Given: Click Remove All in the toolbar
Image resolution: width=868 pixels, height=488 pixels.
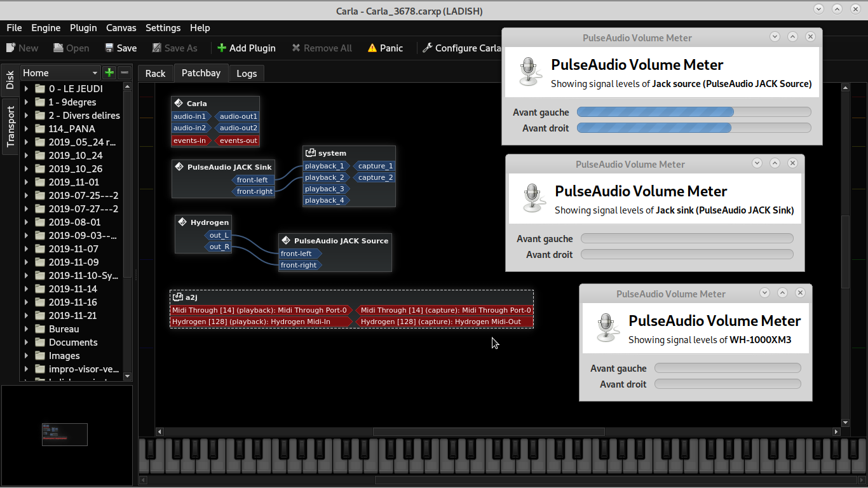Looking at the screenshot, I should point(322,48).
